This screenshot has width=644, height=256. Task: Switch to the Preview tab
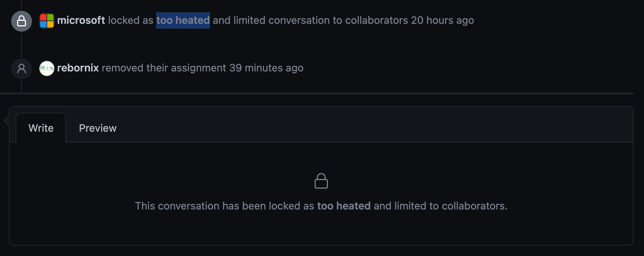(x=98, y=128)
